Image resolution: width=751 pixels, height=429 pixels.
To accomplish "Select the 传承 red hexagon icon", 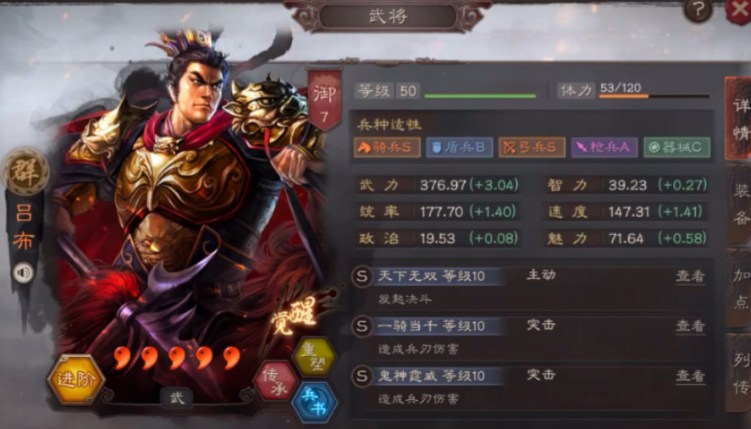I will [275, 381].
